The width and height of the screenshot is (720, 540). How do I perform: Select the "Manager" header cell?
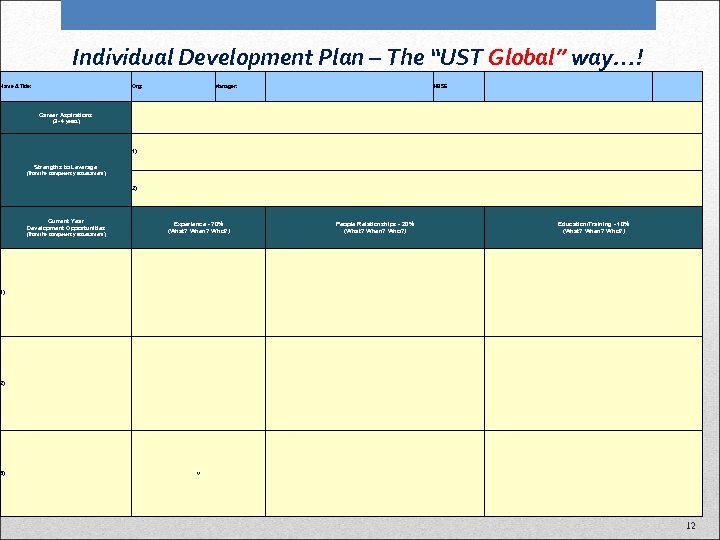(240, 86)
